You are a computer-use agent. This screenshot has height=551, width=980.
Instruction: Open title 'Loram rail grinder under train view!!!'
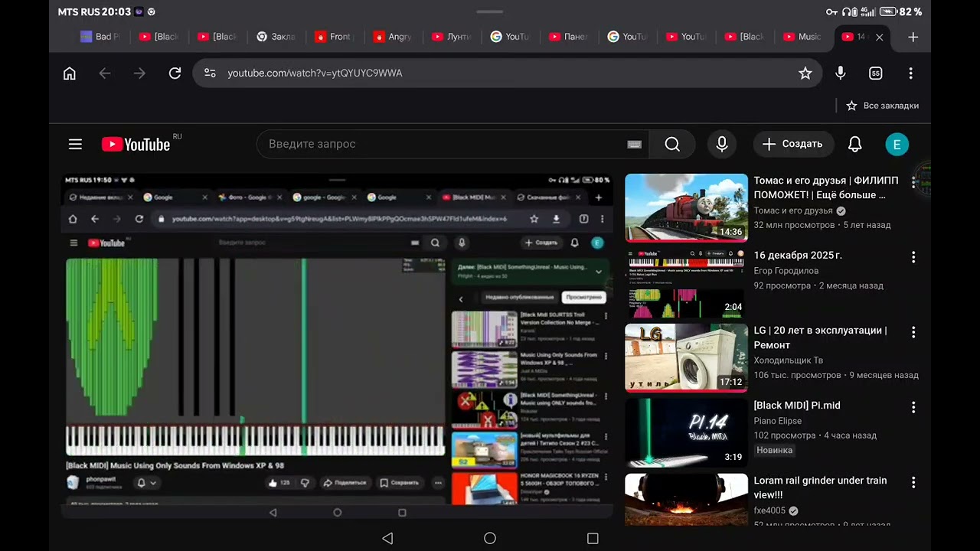pos(820,487)
